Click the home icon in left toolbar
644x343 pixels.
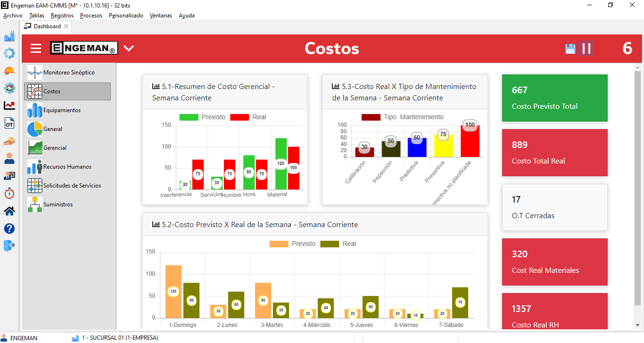pos(9,211)
